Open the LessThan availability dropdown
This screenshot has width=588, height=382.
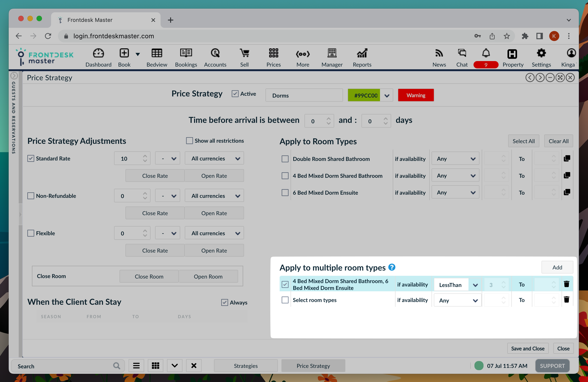pos(457,285)
